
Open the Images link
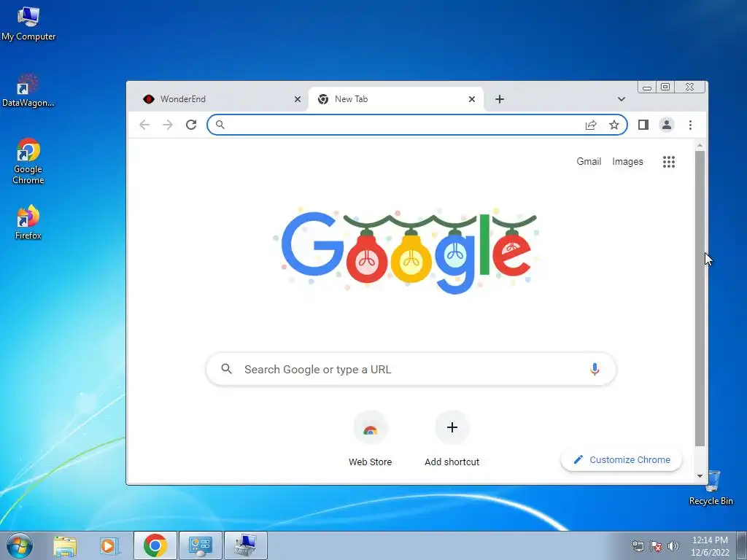coord(627,161)
